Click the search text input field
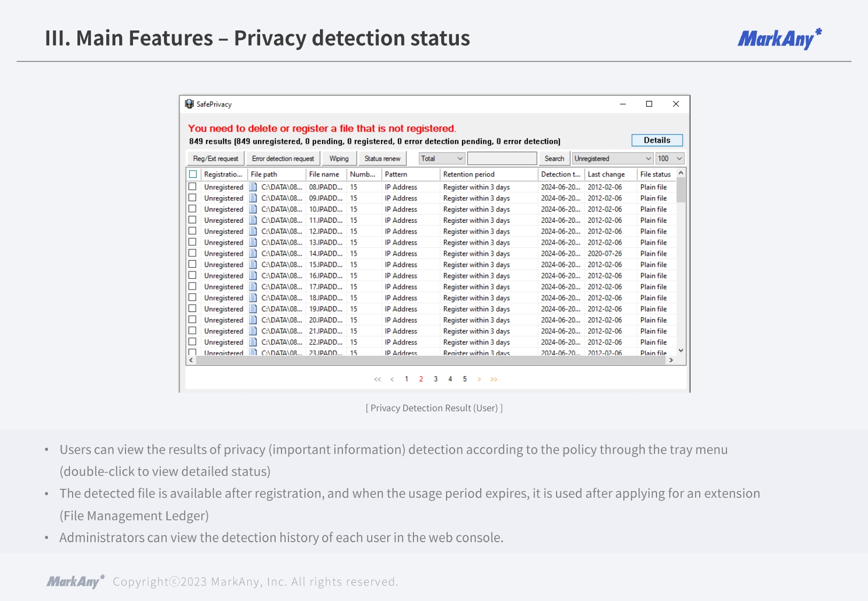Screen dimensions: 868x601 [502, 159]
